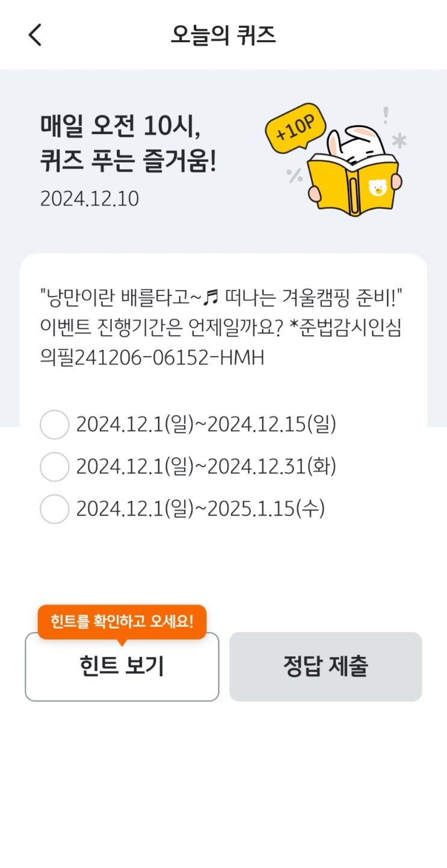The height and width of the screenshot is (868, 447).
Task: Tap the rabbit reading a book illustration
Action: [353, 170]
